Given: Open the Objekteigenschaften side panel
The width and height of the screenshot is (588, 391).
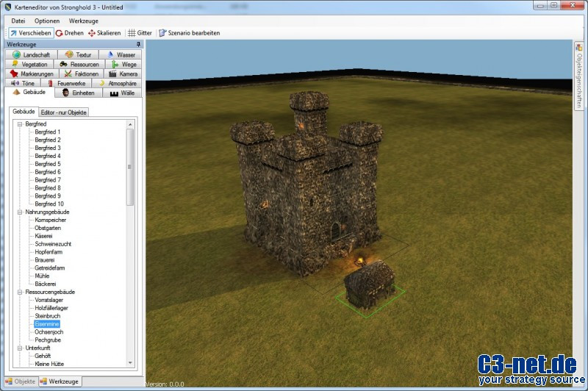Looking at the screenshot, I should (579, 76).
